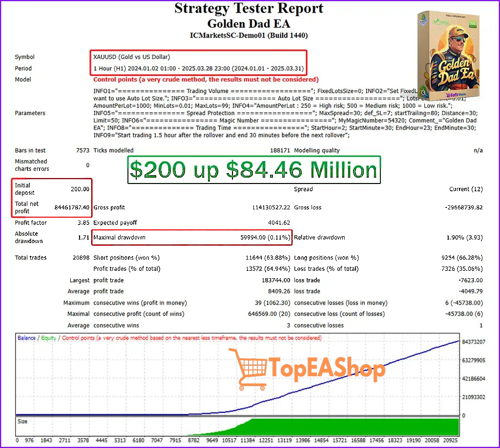Click the Strategy Tester Report title
Screen dimensions: 500x448
click(x=249, y=8)
